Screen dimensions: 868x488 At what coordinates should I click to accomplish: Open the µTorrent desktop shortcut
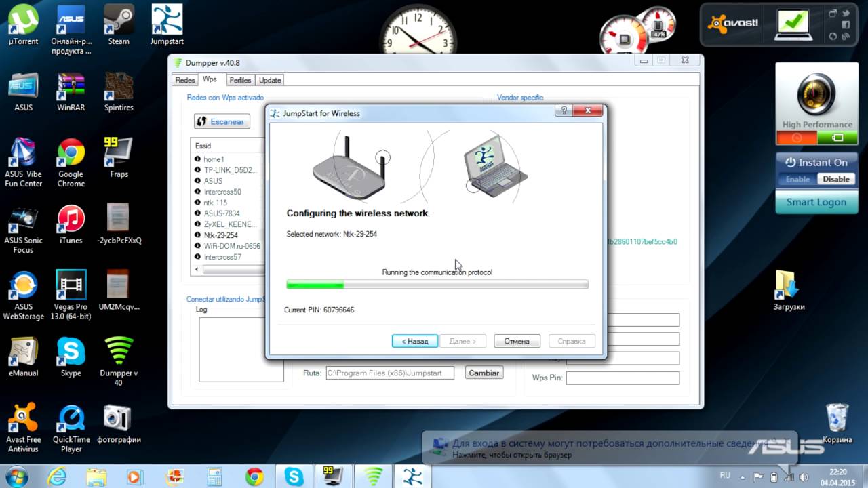(23, 25)
